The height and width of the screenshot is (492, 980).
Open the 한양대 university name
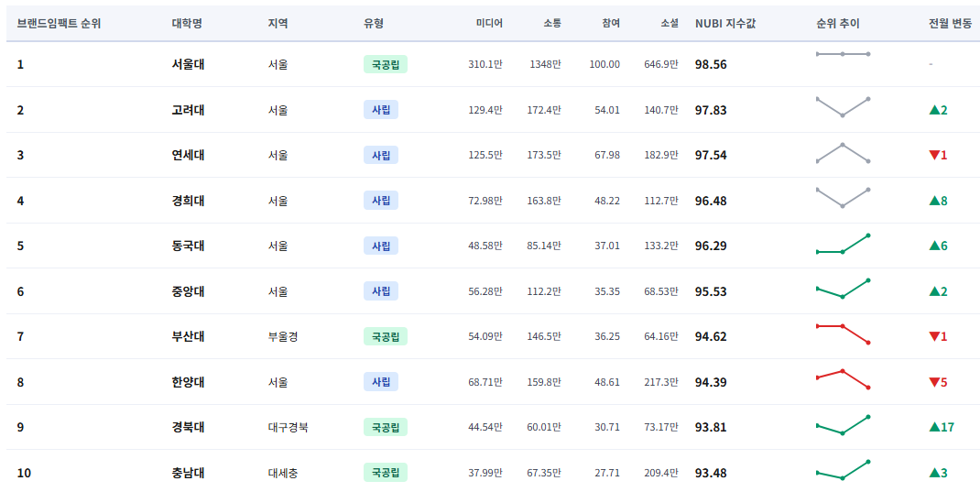pyautogui.click(x=188, y=382)
